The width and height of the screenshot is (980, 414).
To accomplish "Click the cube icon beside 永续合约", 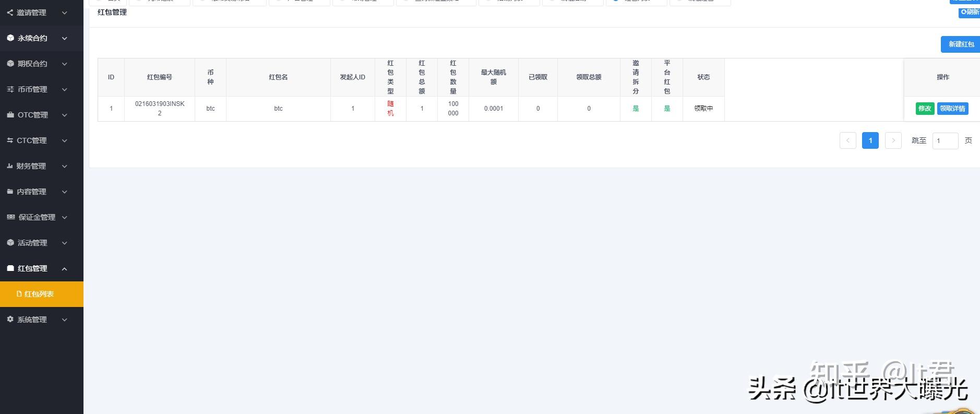I will [x=10, y=38].
